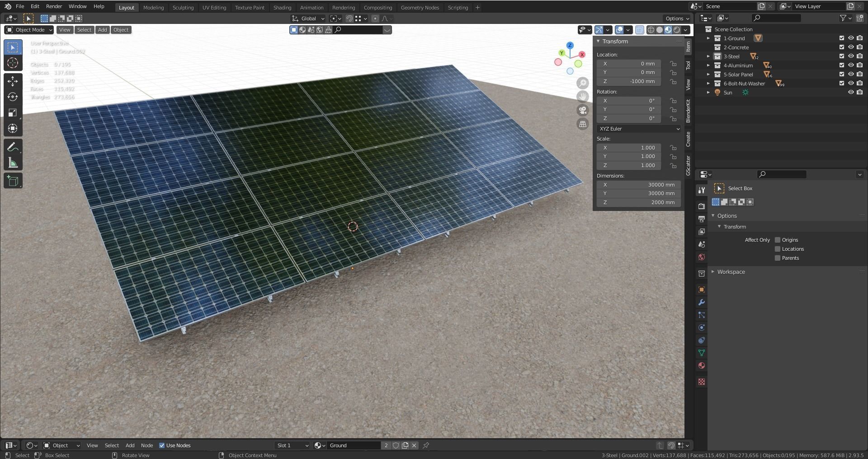Toggle X-ray display in viewport header
Image resolution: width=868 pixels, height=459 pixels.
tap(639, 30)
